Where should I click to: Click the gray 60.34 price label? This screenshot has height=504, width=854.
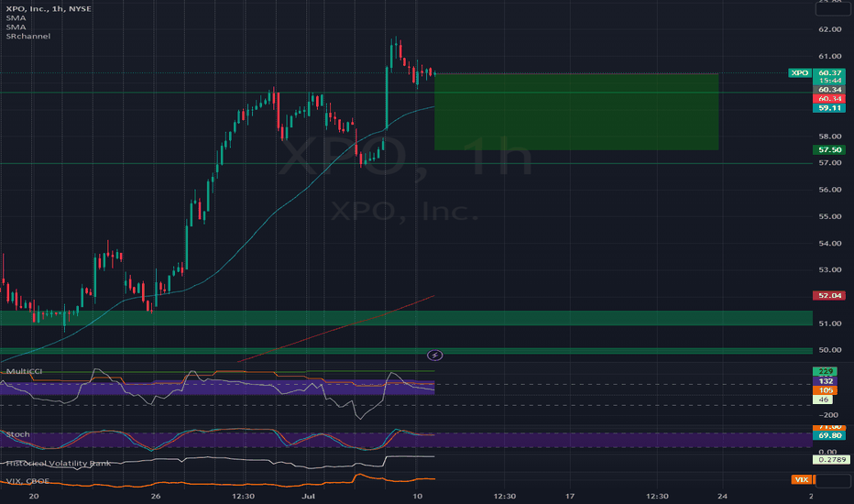click(829, 90)
